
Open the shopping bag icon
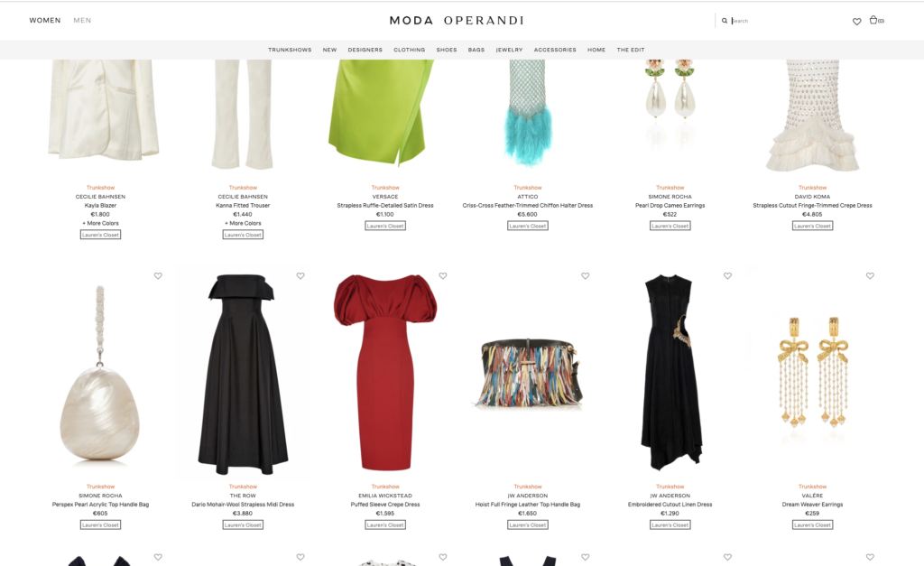click(x=873, y=20)
